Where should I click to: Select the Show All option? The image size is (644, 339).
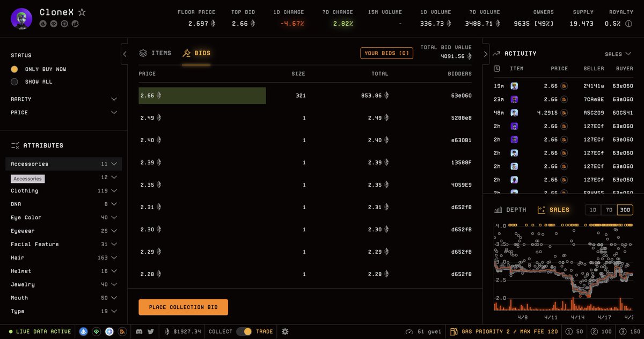pyautogui.click(x=32, y=82)
